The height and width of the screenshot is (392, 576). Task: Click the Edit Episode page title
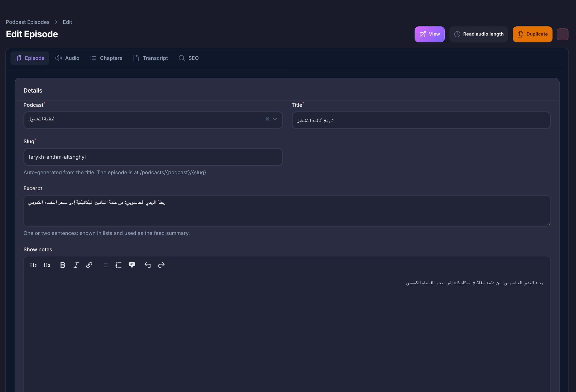32,34
